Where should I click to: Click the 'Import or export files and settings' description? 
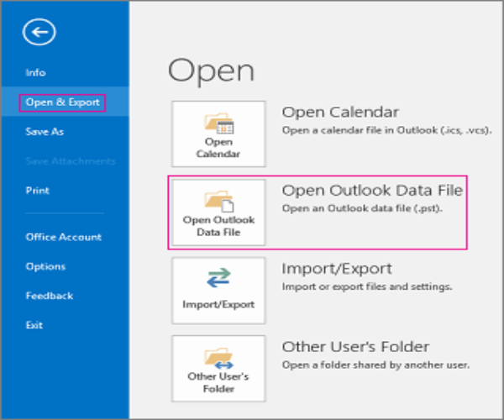(367, 286)
